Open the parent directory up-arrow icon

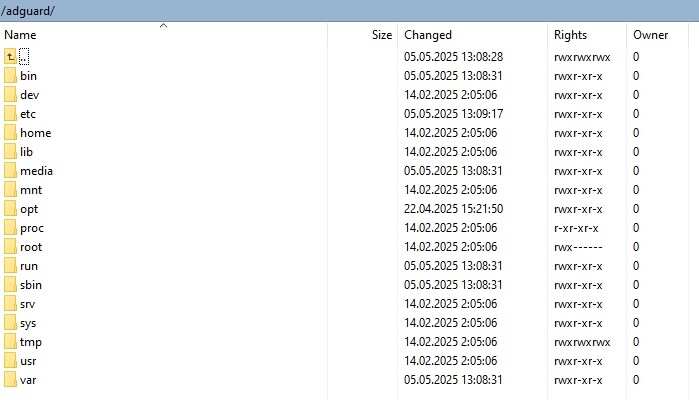click(x=10, y=57)
